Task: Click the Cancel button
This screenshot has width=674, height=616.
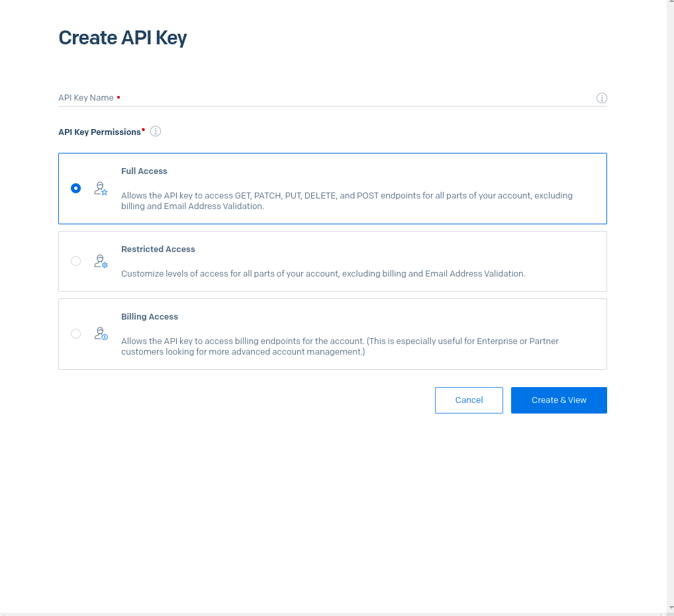Action: (x=469, y=400)
